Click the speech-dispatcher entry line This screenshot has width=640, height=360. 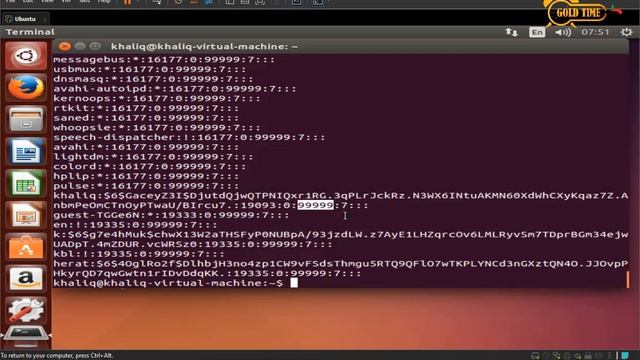tap(189, 138)
